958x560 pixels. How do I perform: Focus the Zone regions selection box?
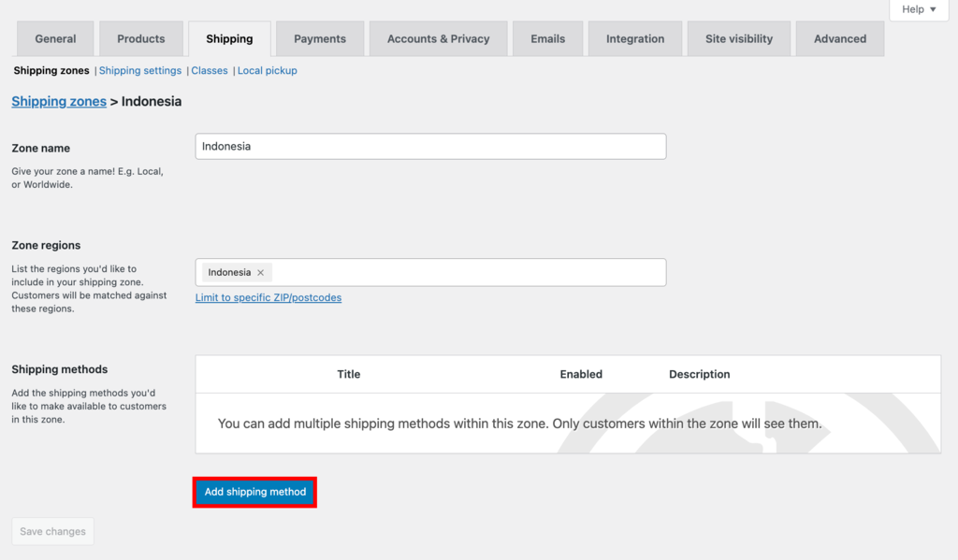468,272
